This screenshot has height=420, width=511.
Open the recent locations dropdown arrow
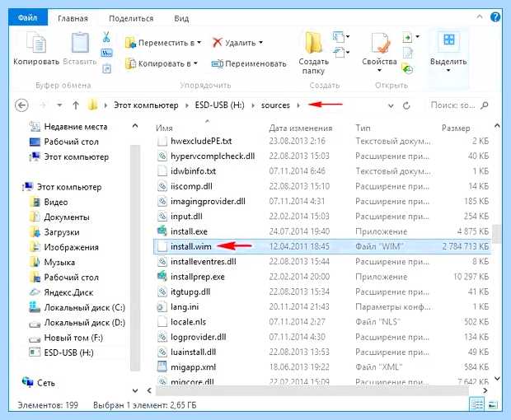pos(59,105)
